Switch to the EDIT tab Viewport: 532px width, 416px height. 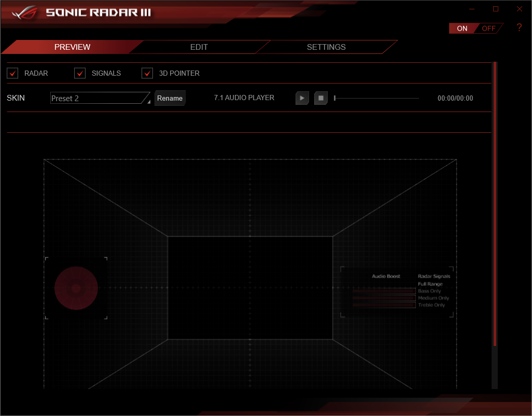(x=199, y=47)
